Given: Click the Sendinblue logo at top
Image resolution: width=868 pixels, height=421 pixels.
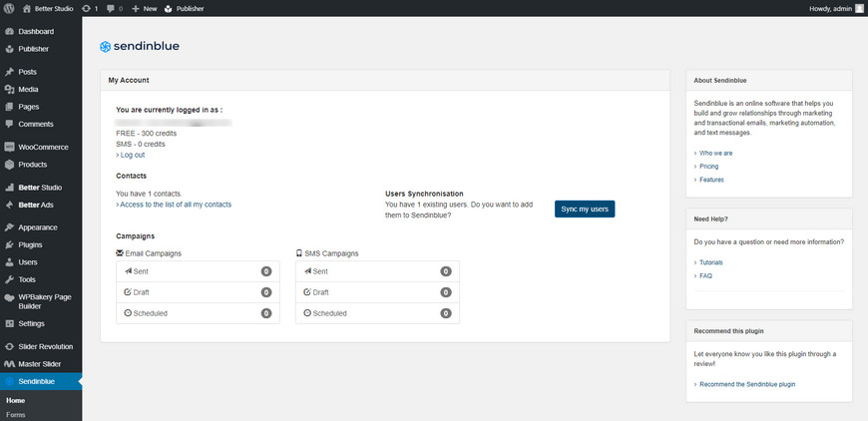Looking at the screenshot, I should 140,47.
